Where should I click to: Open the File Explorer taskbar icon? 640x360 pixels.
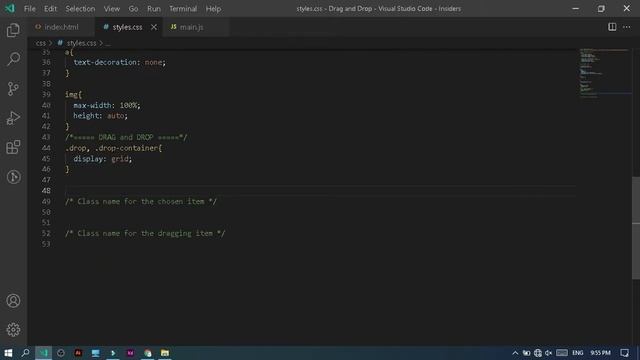pos(165,353)
